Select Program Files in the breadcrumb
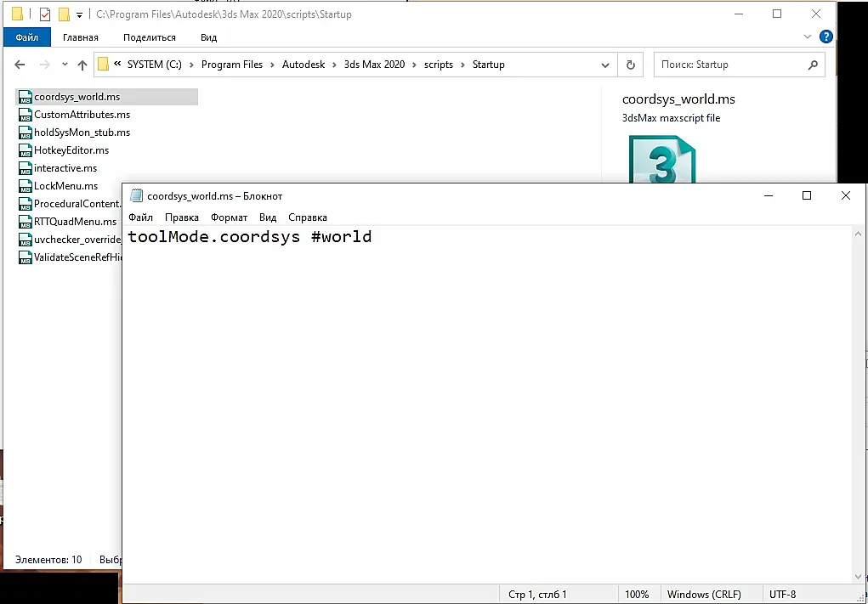 click(x=232, y=65)
